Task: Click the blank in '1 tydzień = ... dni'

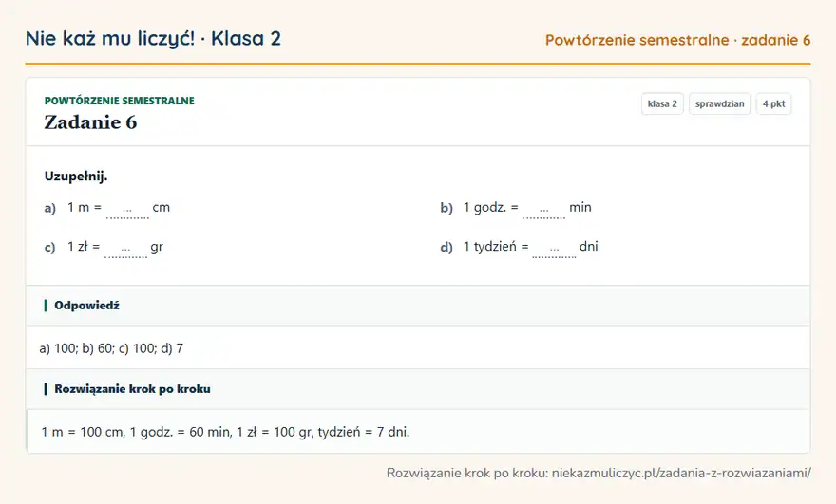Action: pyautogui.click(x=554, y=249)
